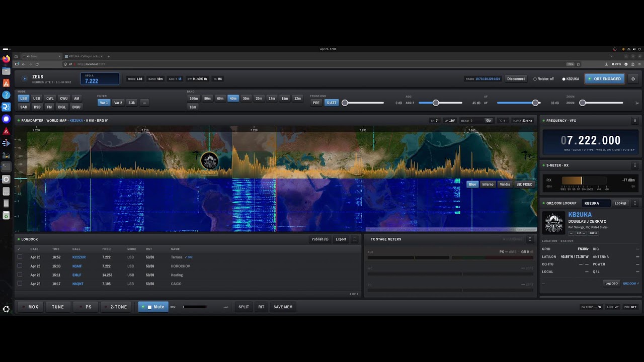Click the SPLIT button
The width and height of the screenshot is (644, 362).
tap(244, 307)
